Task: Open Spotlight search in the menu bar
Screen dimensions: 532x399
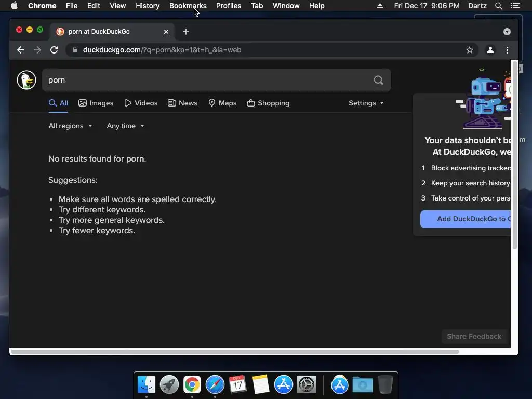Action: point(498,6)
